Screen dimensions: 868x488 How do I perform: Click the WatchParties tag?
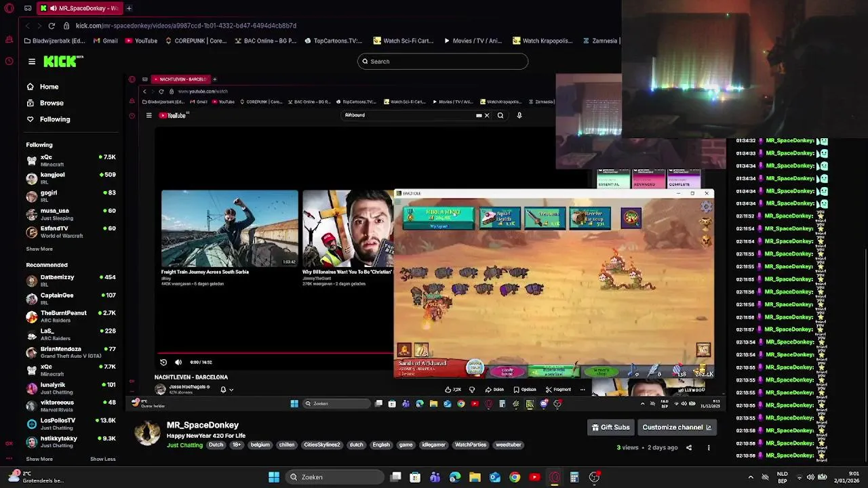pyautogui.click(x=471, y=445)
